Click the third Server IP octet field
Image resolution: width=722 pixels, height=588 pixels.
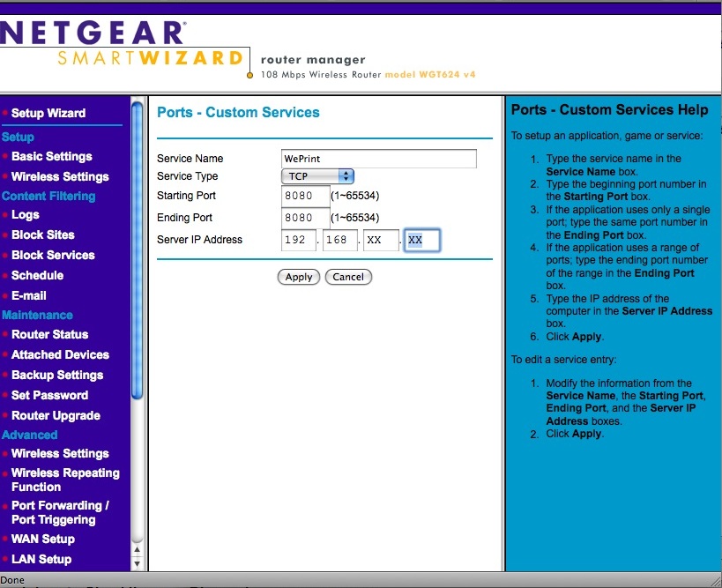click(x=381, y=240)
